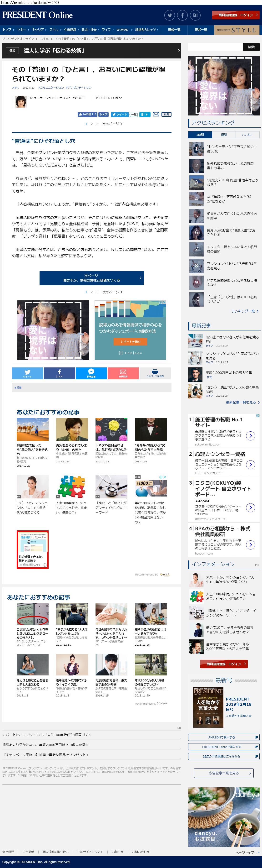Open the PRESIDENT Online logo

[x=37, y=15]
